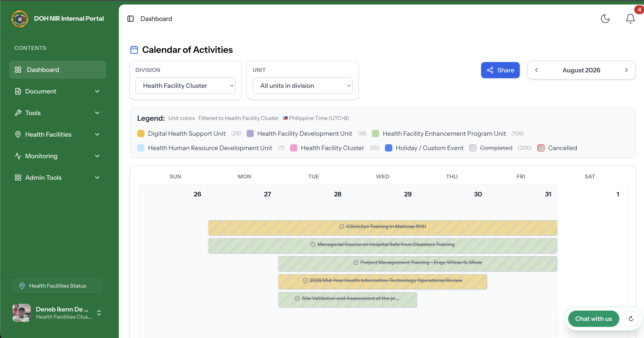Open iClinicSys Training in Mabinay RHU event
This screenshot has width=644, height=338.
tap(383, 228)
